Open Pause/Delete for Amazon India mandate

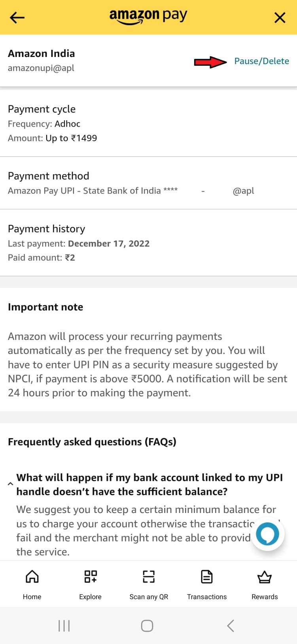click(x=261, y=61)
